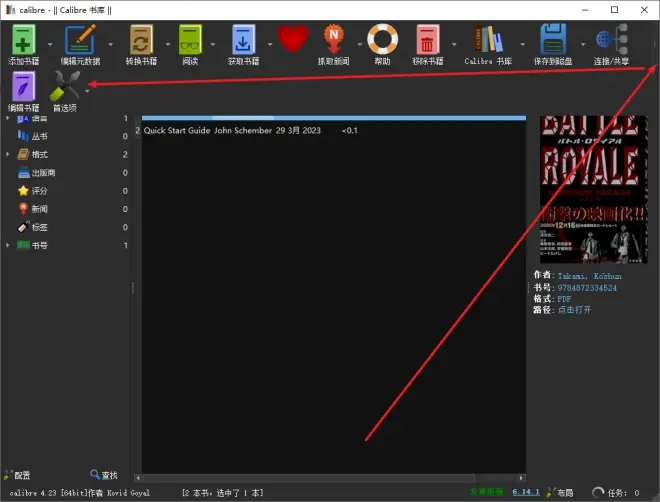This screenshot has width=660, height=502.
Task: Click the Convert books icon
Action: coord(141,39)
